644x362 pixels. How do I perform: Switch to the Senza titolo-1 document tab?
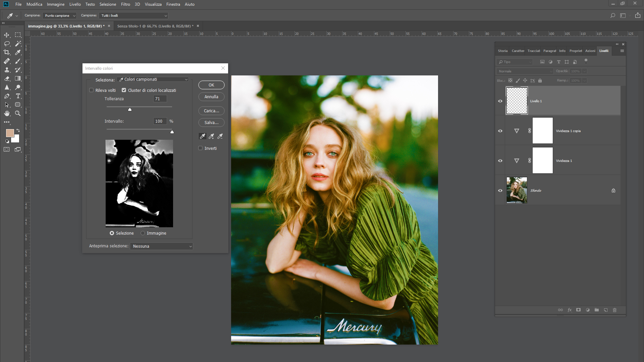pyautogui.click(x=155, y=26)
